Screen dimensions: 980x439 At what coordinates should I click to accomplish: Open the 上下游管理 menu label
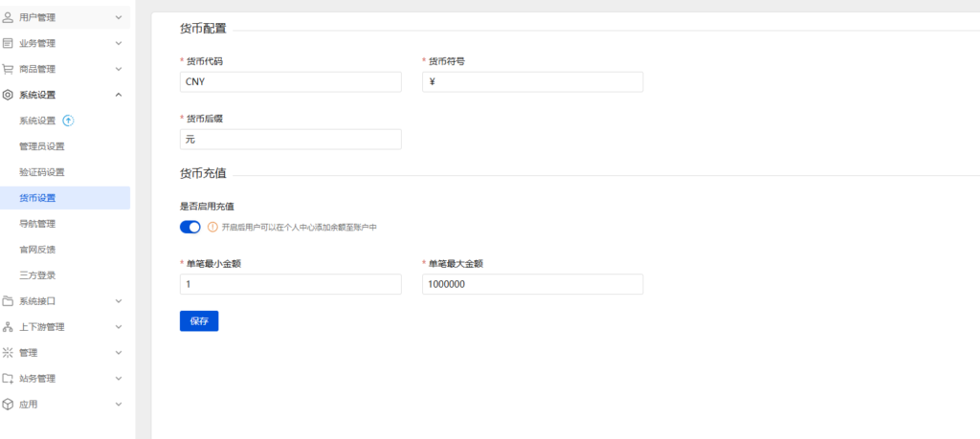pyautogui.click(x=42, y=326)
